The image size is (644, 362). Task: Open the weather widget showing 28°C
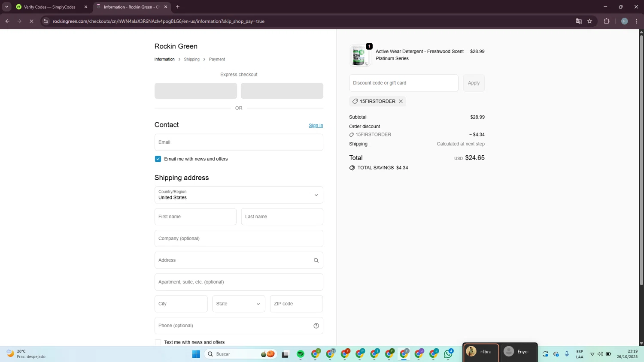click(27, 354)
